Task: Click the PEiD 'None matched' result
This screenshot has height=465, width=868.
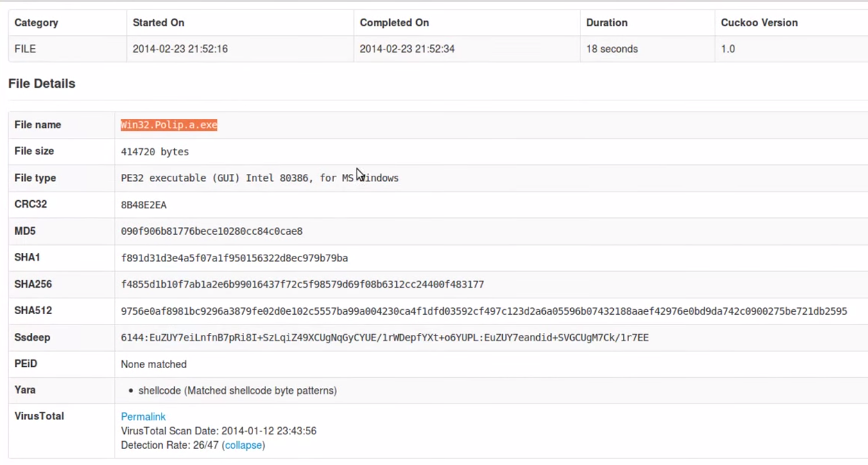Action: [154, 364]
